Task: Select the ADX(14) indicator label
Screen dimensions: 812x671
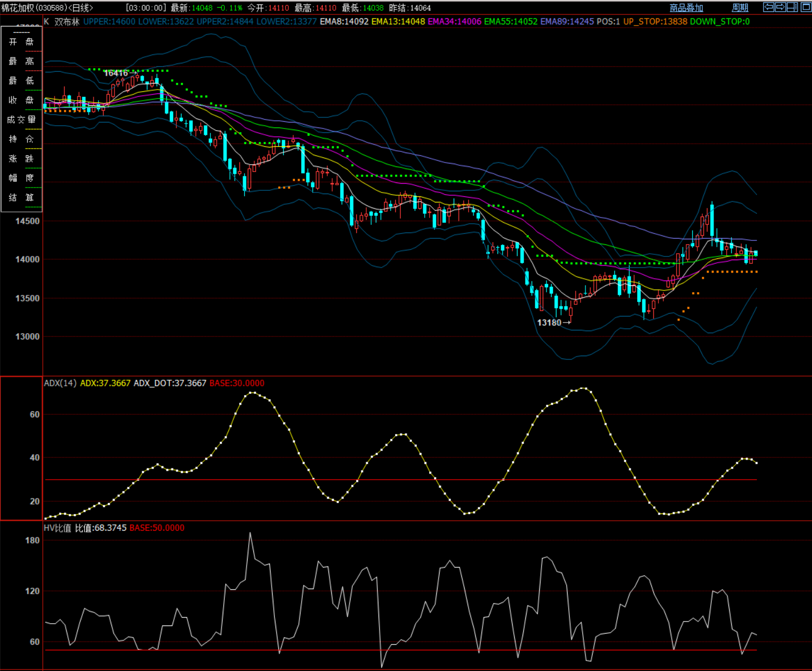Action: [x=60, y=383]
